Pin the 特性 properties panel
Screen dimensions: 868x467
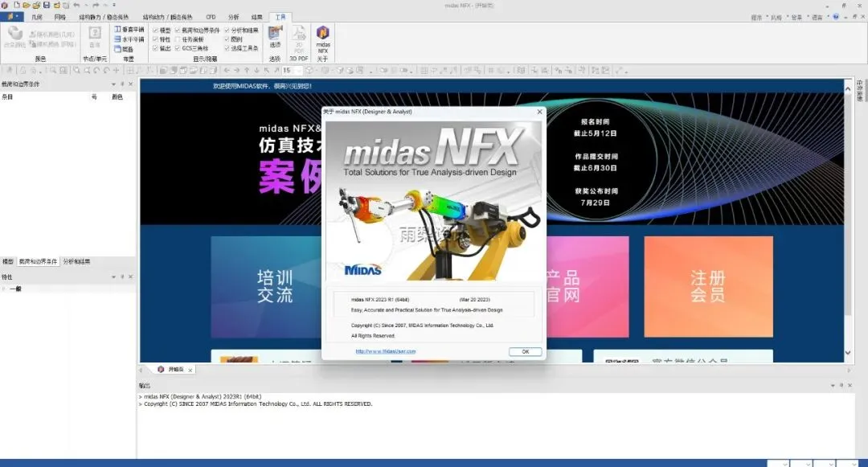pyautogui.click(x=122, y=277)
